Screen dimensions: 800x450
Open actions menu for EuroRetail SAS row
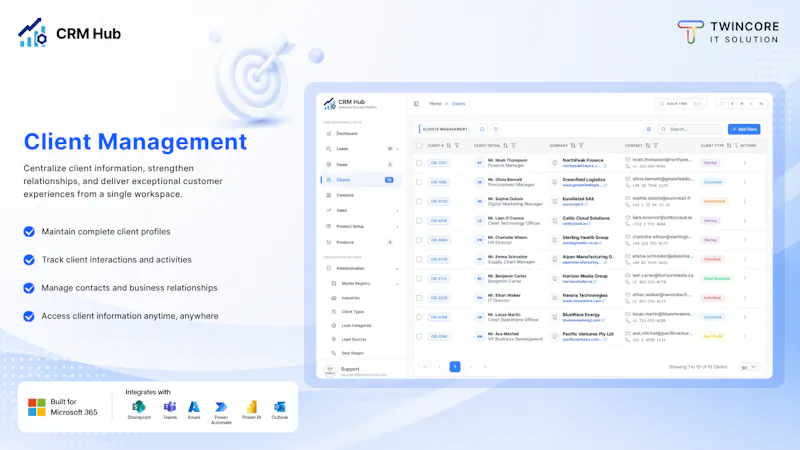[744, 202]
